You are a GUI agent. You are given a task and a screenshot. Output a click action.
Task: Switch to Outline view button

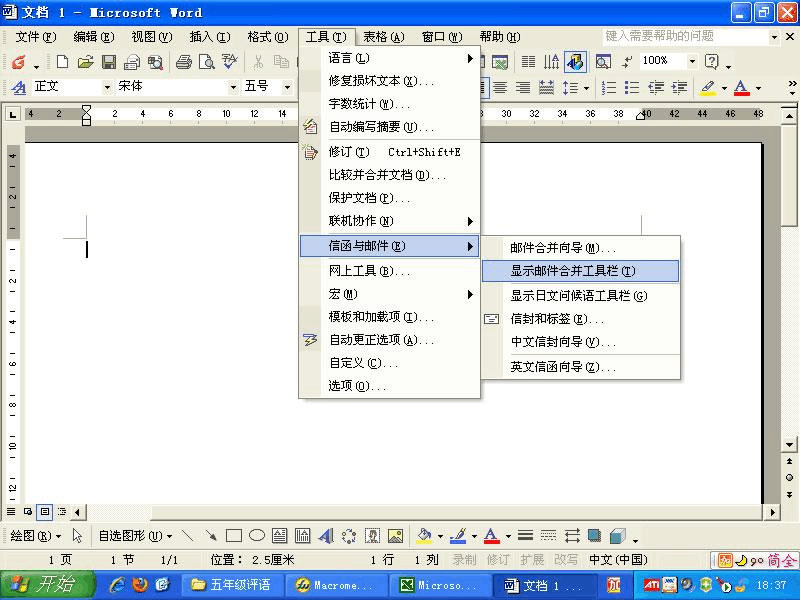click(62, 511)
